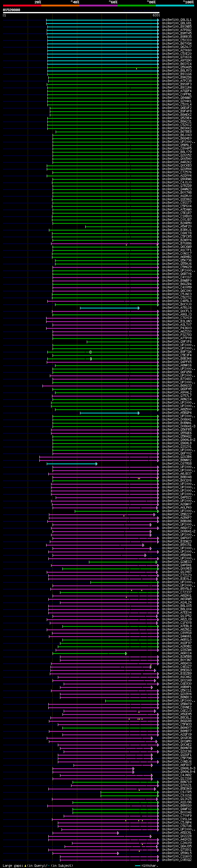
Task: Select hit UniRef100_B8LMY3
Action: pos(177,71)
